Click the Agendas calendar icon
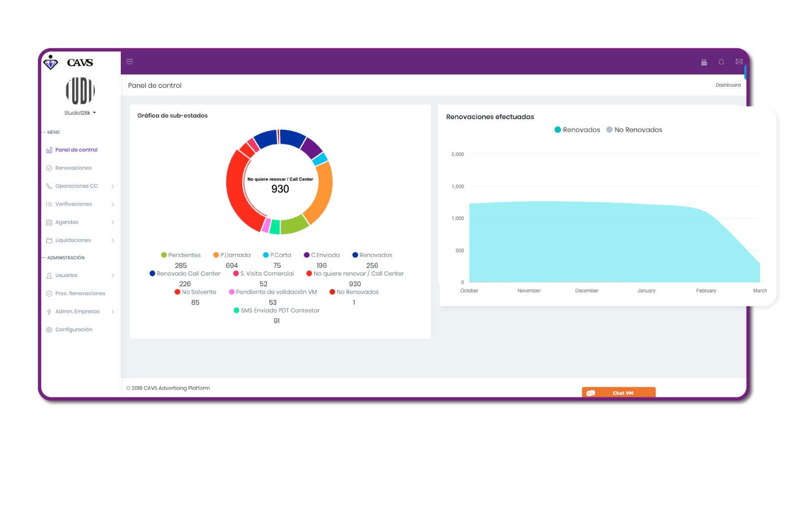Image resolution: width=812 pixels, height=505 pixels. 49,222
